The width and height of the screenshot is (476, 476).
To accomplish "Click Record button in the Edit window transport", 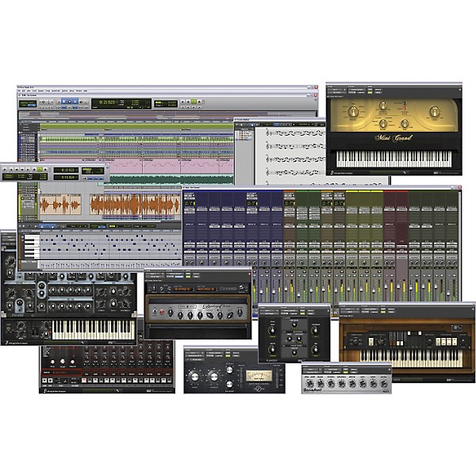I will (199, 102).
